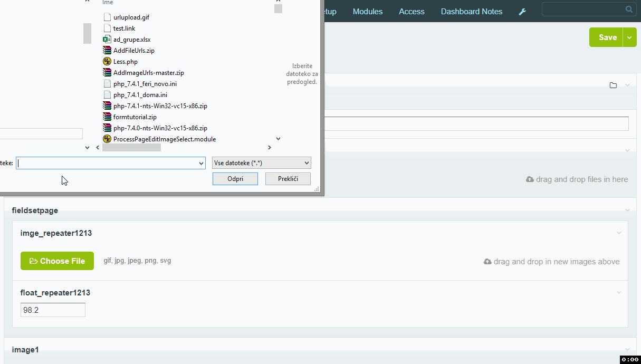The height and width of the screenshot is (364, 641).
Task: Collapse the fieldsetpage section
Action: (627, 210)
